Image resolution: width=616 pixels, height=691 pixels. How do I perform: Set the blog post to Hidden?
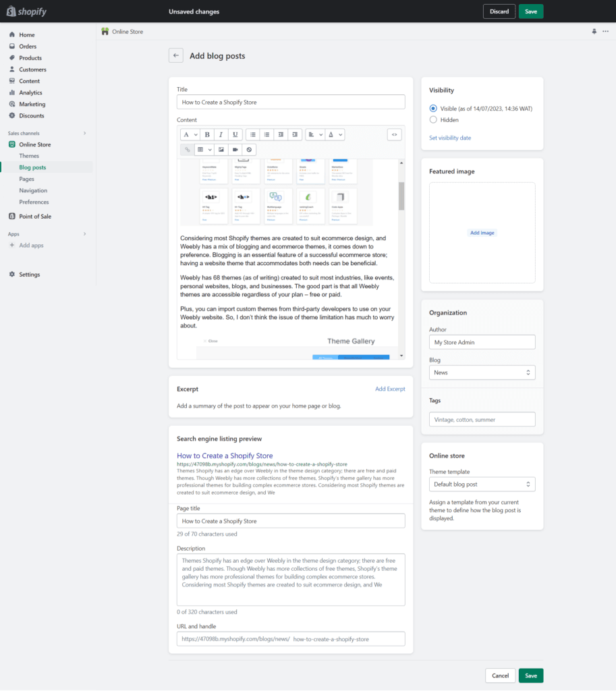(x=432, y=120)
